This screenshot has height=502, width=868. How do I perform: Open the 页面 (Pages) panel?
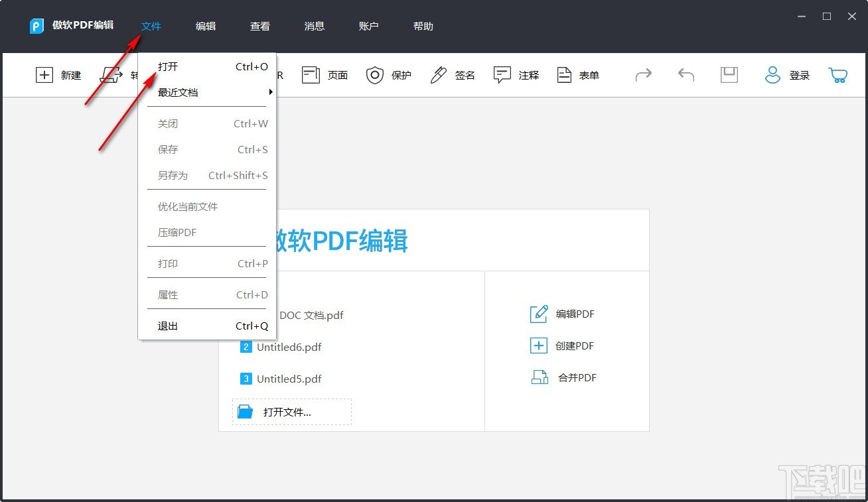(x=325, y=75)
